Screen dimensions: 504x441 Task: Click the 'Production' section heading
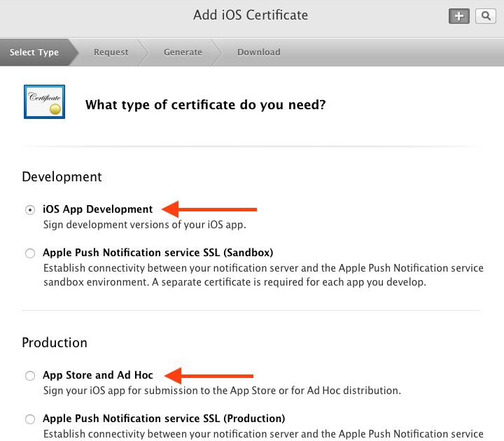click(55, 342)
